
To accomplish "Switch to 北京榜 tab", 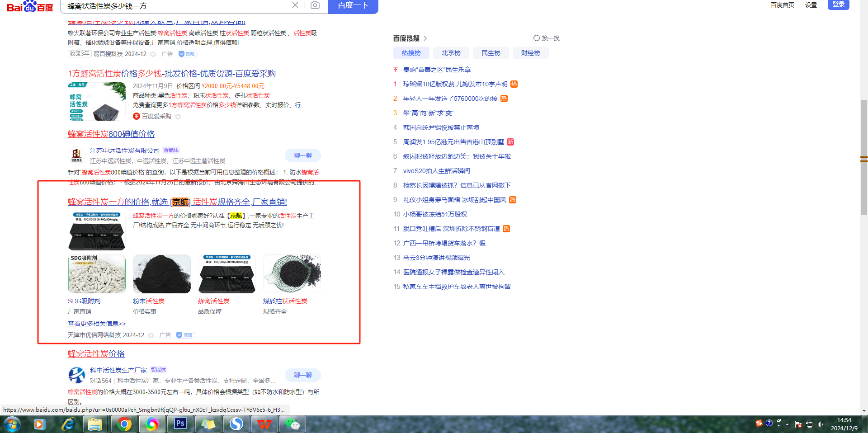I will 451,53.
